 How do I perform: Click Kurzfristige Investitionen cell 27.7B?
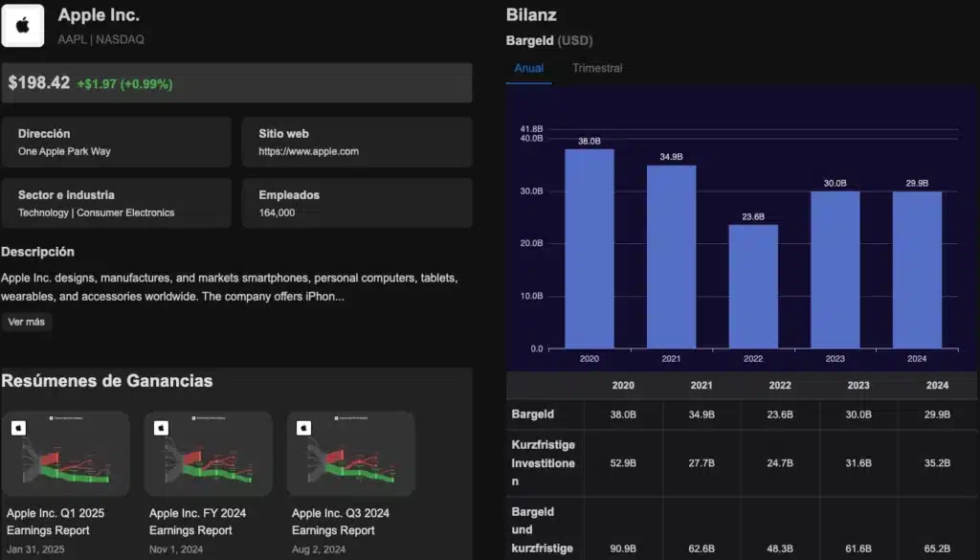702,463
